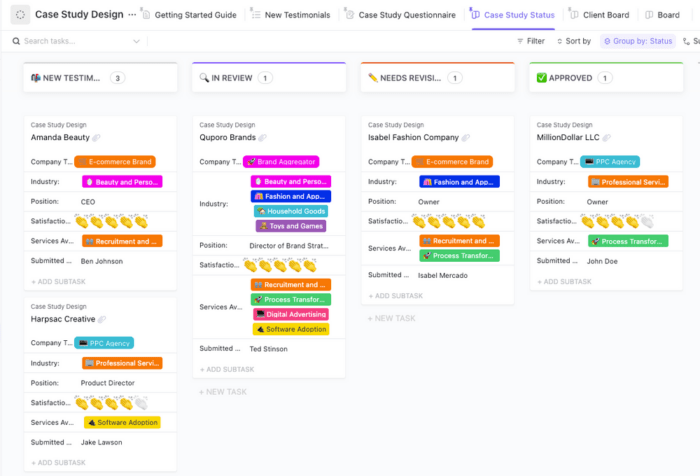Click the Case Study Design space icon
The image size is (700, 476).
pyautogui.click(x=20, y=15)
